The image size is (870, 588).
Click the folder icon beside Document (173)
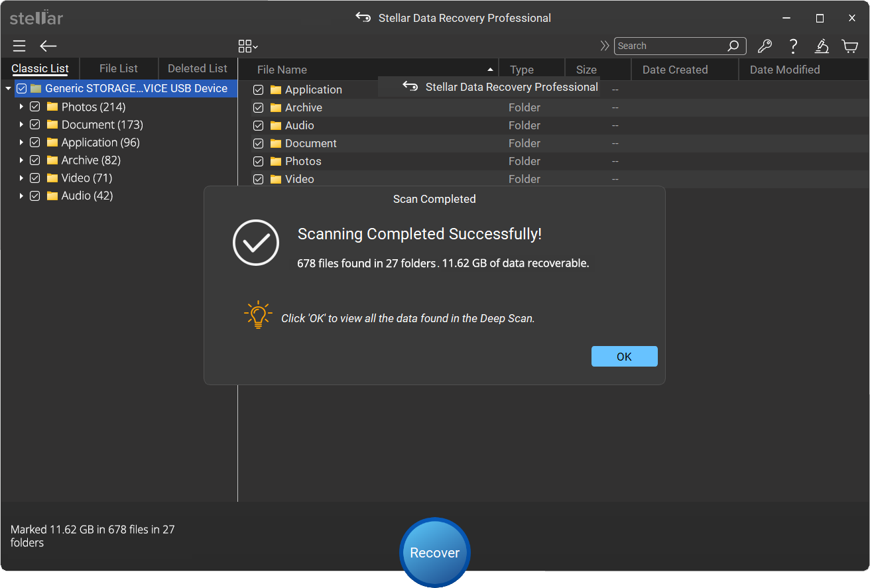coord(52,125)
